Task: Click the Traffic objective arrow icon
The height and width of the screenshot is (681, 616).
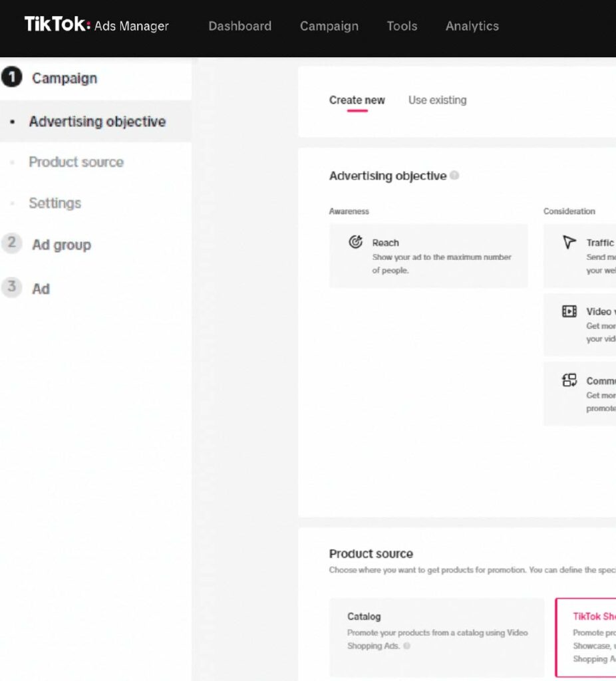Action: [x=569, y=243]
